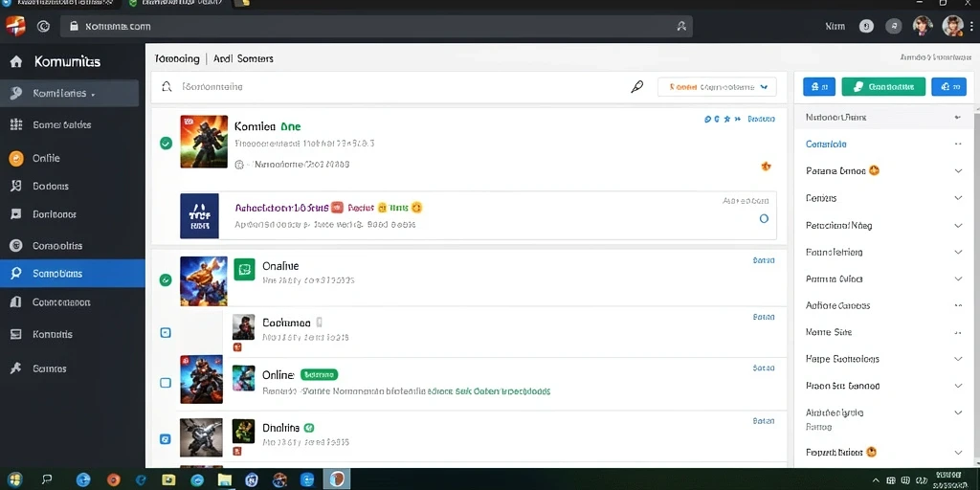Click the dark TNT logo tile

[199, 215]
